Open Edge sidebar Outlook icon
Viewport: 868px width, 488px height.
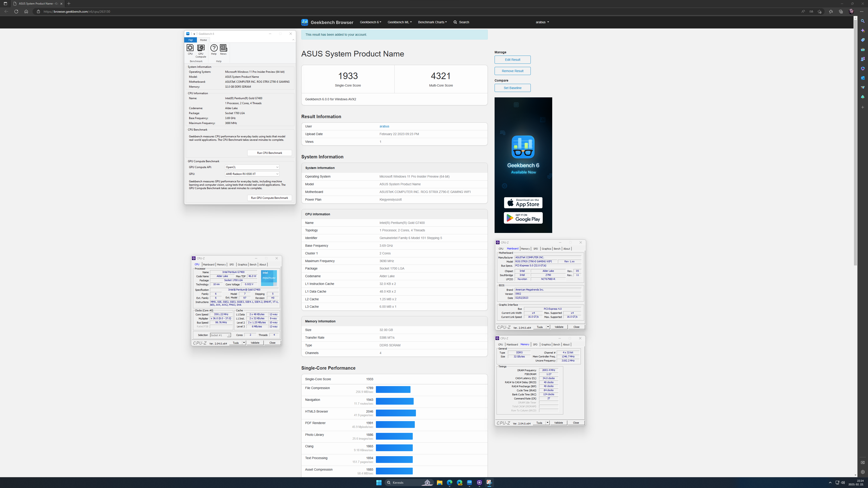pos(863,78)
